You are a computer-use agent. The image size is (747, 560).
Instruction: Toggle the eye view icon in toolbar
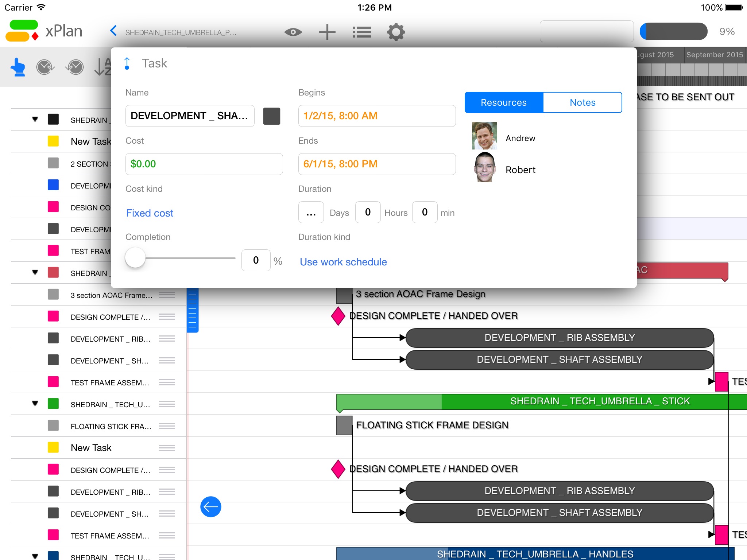(293, 32)
